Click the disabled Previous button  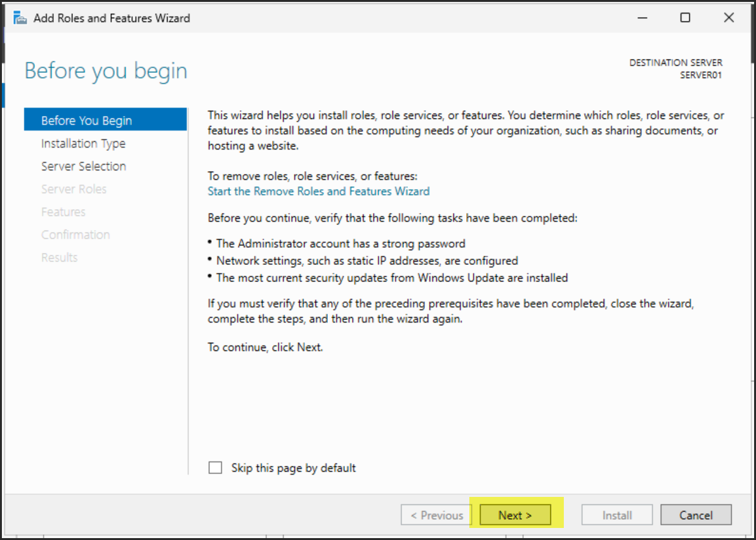click(436, 515)
